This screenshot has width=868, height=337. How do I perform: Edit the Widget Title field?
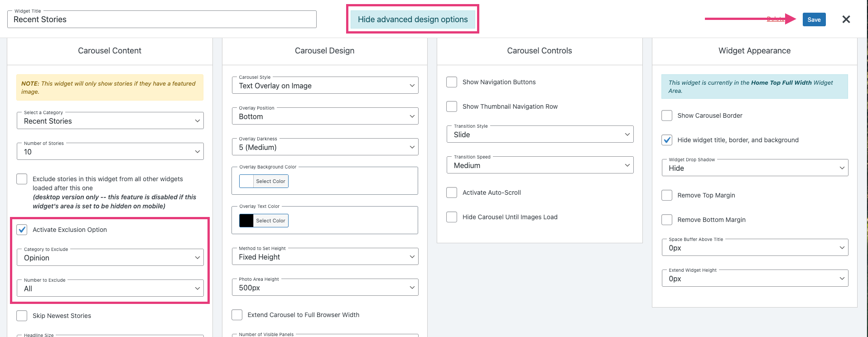[162, 19]
